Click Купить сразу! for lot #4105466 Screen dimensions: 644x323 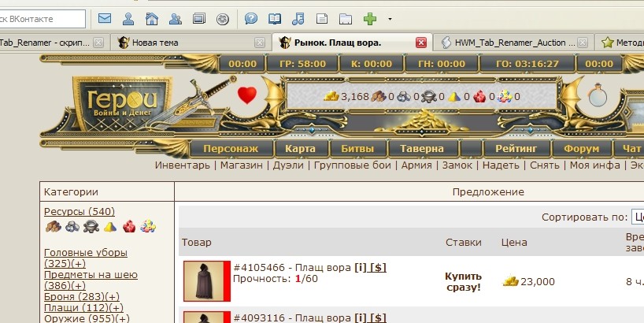tap(463, 282)
